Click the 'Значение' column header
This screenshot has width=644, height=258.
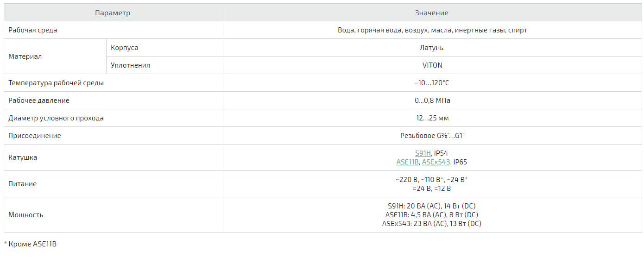[432, 13]
